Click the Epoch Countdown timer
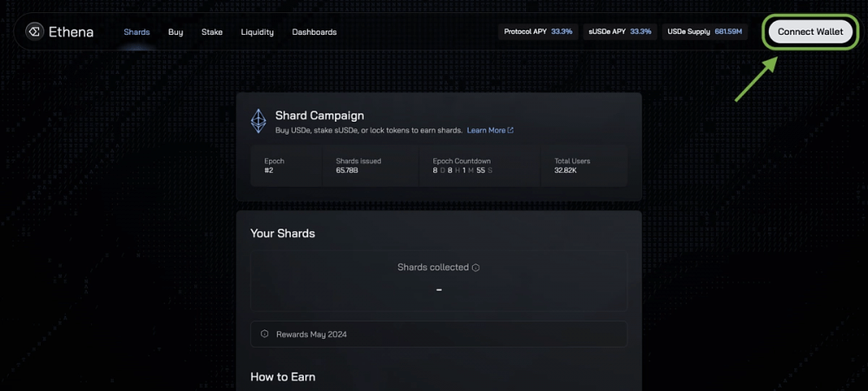 (463, 170)
